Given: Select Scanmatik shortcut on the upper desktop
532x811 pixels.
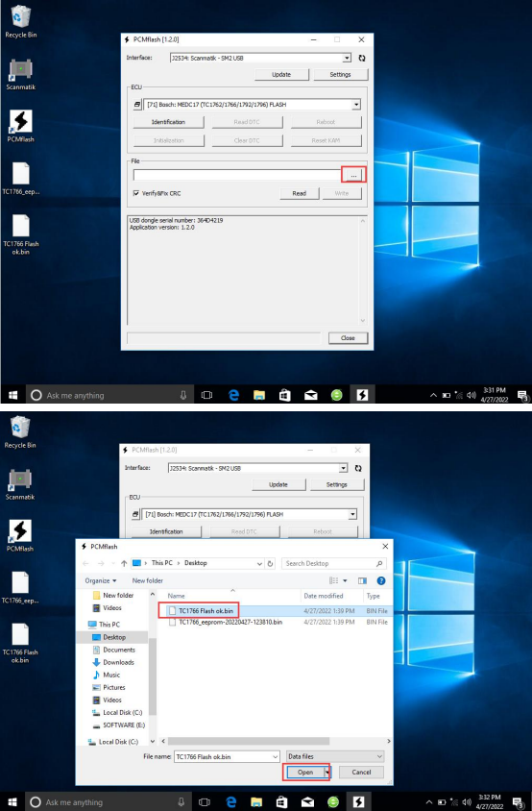Looking at the screenshot, I should (x=21, y=74).
